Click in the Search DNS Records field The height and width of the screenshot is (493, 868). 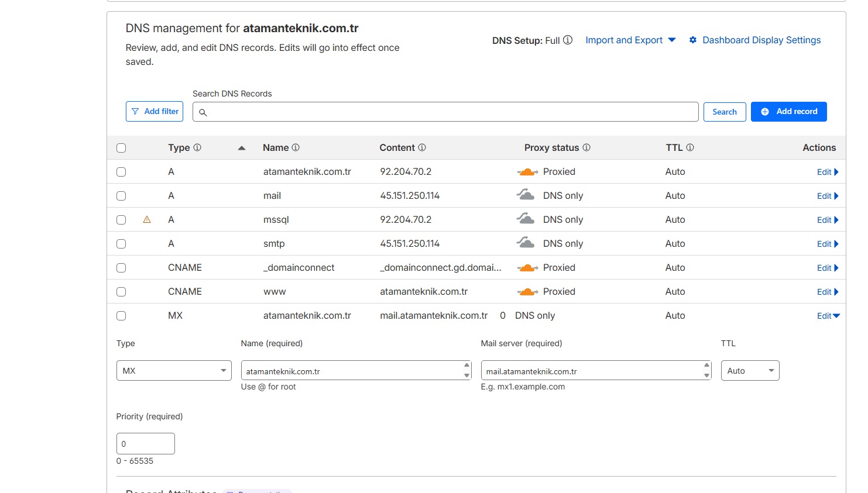pos(445,112)
